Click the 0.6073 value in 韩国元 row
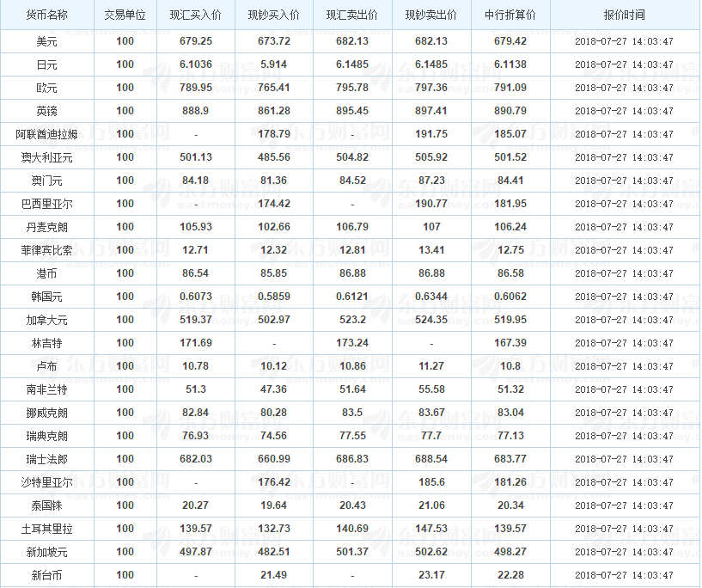This screenshot has height=588, width=702. 196,297
